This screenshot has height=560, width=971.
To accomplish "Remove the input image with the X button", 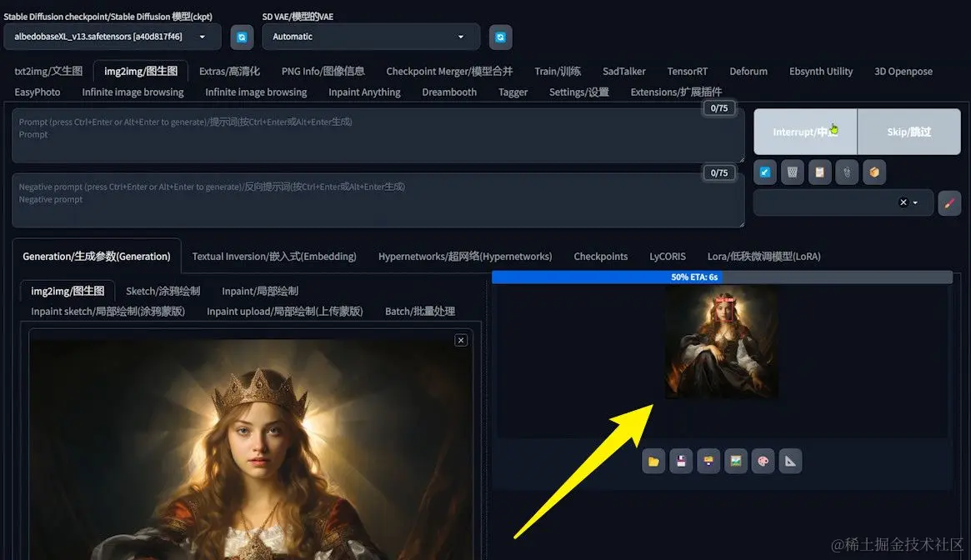I will coord(461,340).
